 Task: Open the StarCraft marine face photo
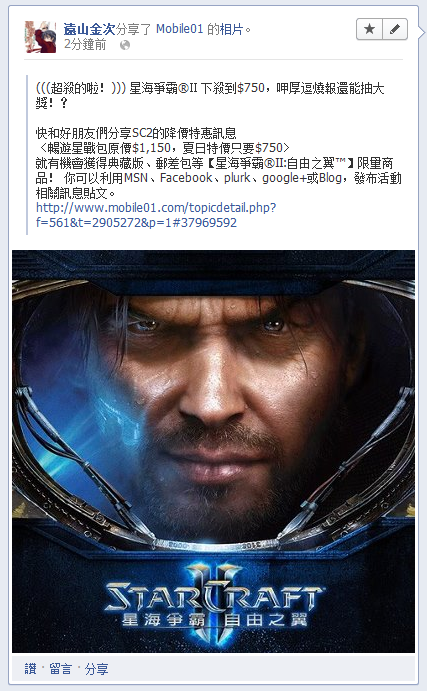pos(213,451)
